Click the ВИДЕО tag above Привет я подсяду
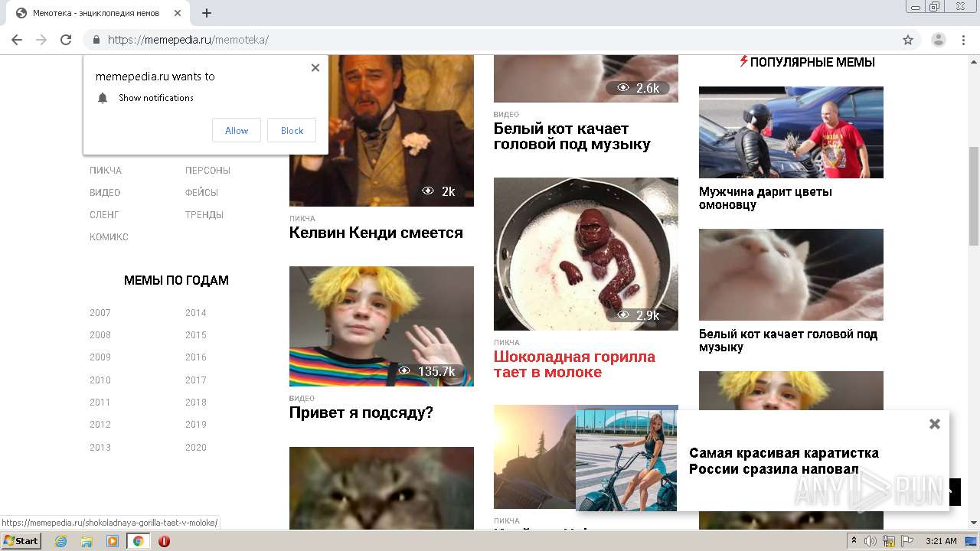 [x=302, y=399]
